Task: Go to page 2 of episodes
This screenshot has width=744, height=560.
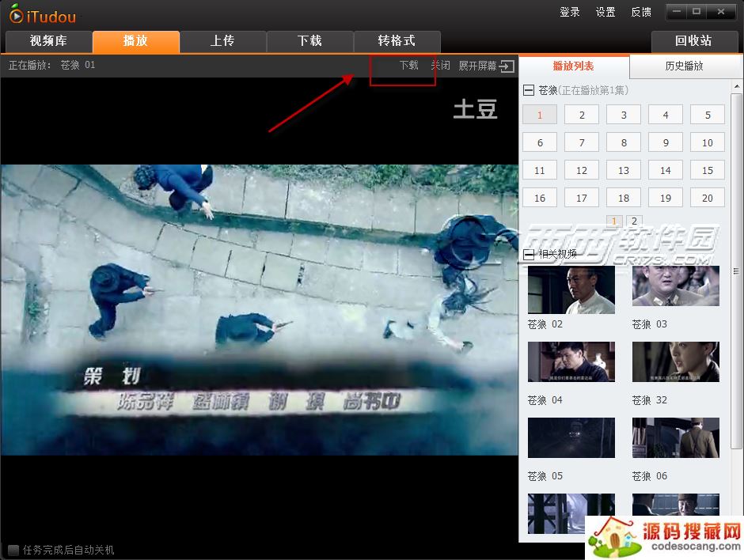Action: click(635, 221)
